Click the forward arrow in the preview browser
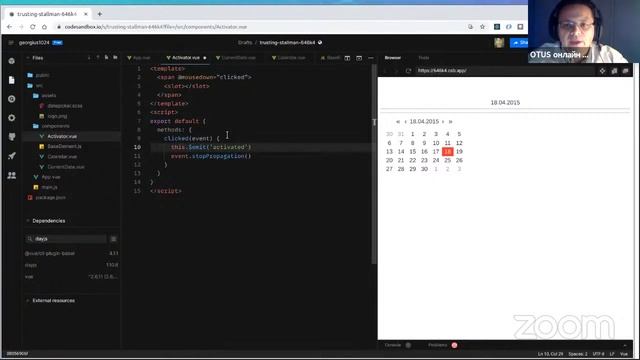This screenshot has width=640, height=360. [396, 71]
